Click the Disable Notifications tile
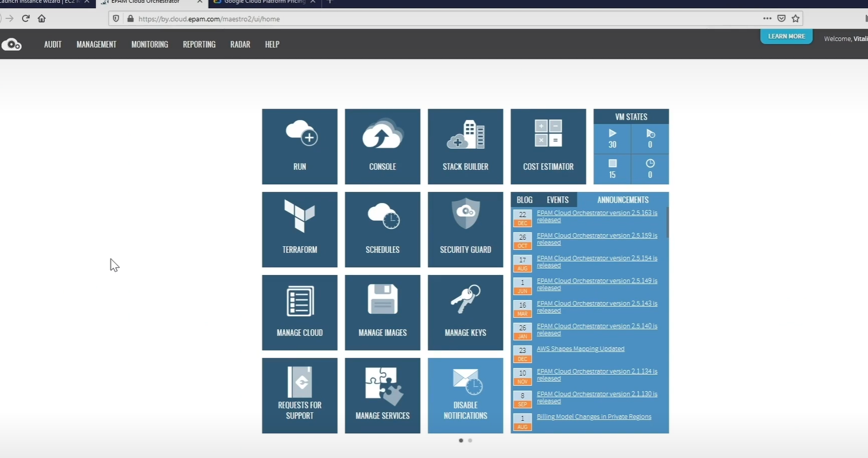This screenshot has height=458, width=868. [465, 395]
